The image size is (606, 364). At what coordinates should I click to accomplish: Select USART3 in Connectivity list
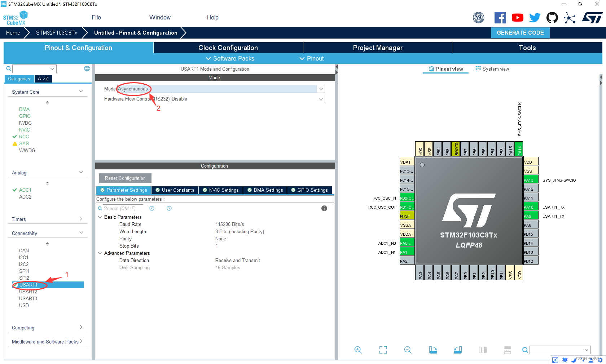click(28, 298)
